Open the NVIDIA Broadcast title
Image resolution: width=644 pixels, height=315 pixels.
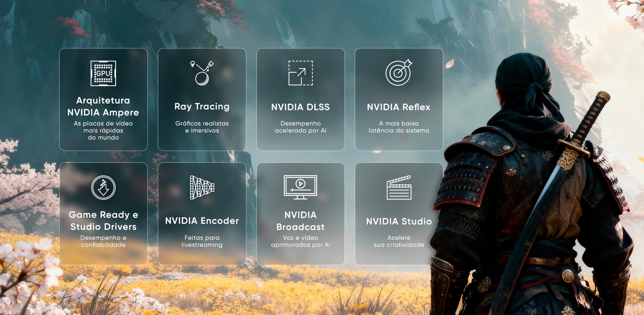click(x=301, y=221)
